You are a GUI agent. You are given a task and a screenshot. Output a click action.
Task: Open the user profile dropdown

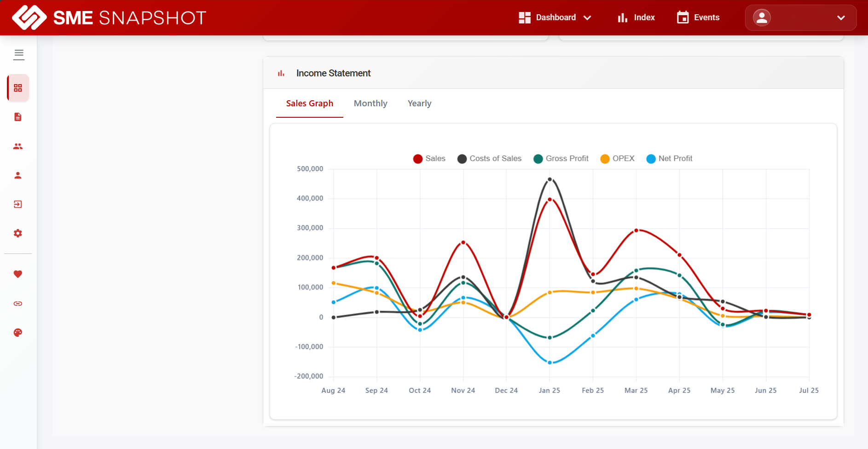pyautogui.click(x=800, y=17)
